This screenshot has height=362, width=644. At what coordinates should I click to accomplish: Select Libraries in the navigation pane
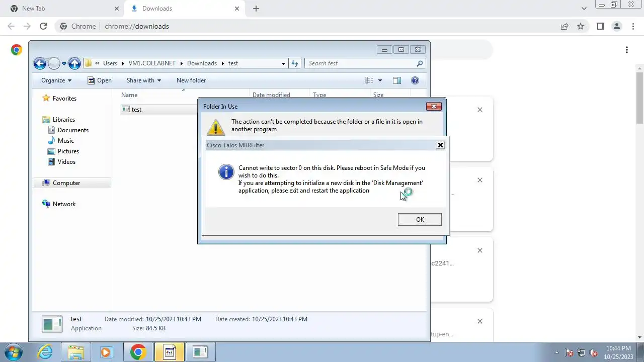[64, 120]
